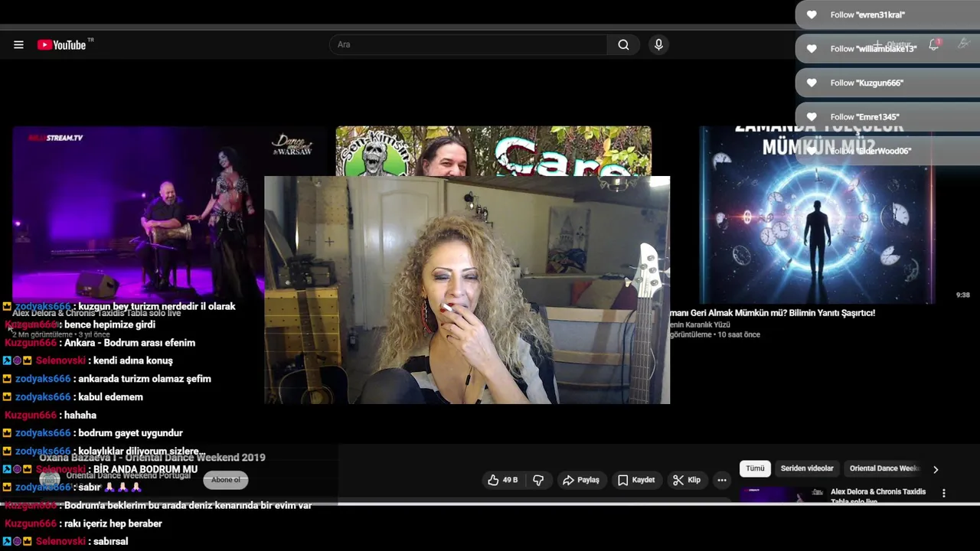980x551 pixels.
Task: Click chat message 'kolaylıklar diliyorum sizlere'
Action: coord(142,452)
